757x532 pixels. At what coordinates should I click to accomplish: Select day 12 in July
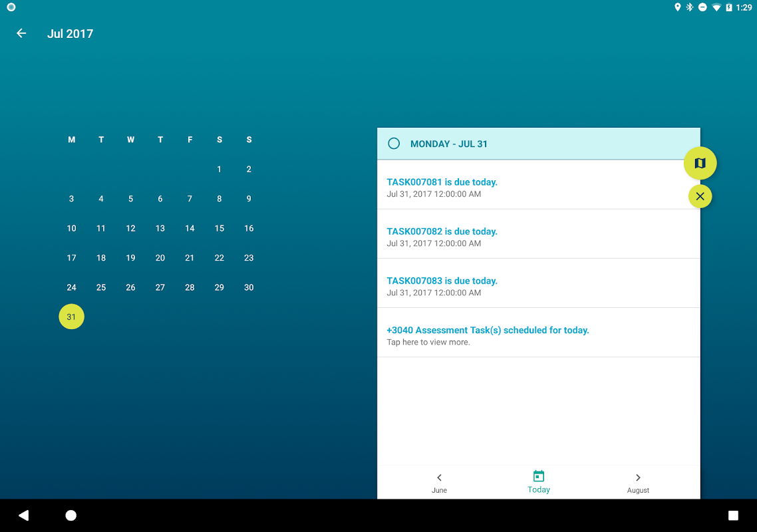click(x=130, y=228)
